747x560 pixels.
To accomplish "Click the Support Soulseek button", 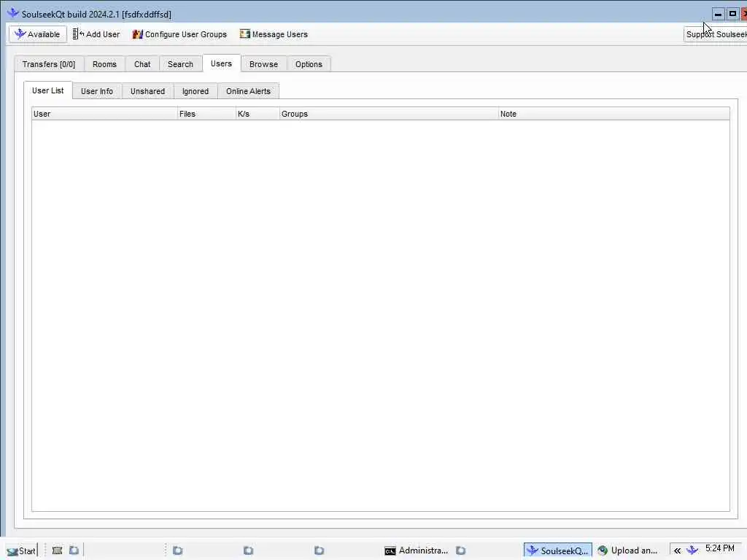I will (x=716, y=34).
